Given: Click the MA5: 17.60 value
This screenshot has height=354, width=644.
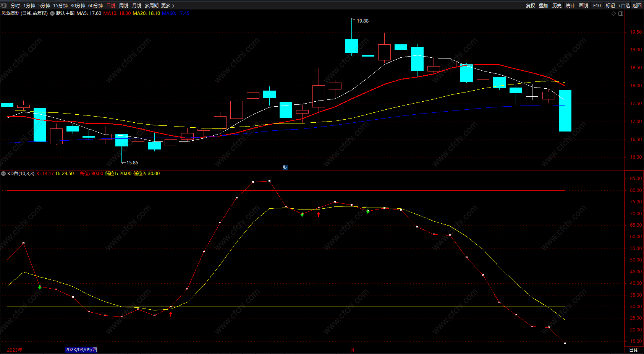Looking at the screenshot, I should [89, 13].
